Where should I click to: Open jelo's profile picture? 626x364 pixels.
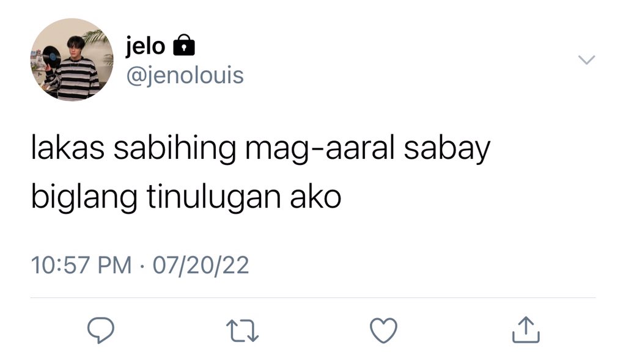click(x=72, y=59)
